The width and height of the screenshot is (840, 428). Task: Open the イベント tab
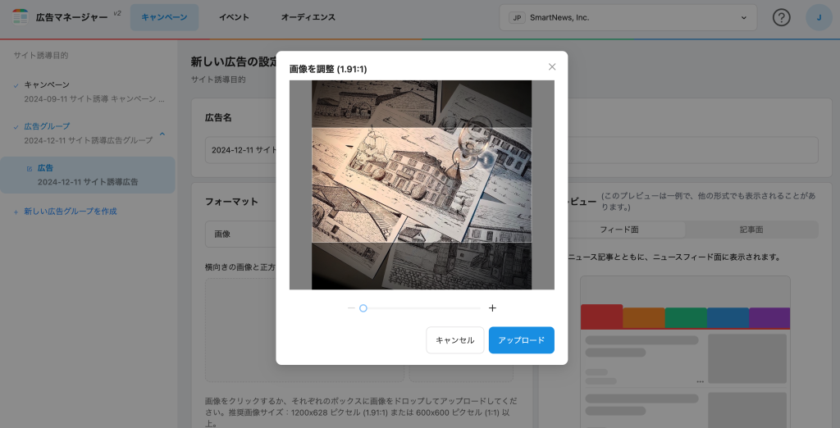point(234,17)
